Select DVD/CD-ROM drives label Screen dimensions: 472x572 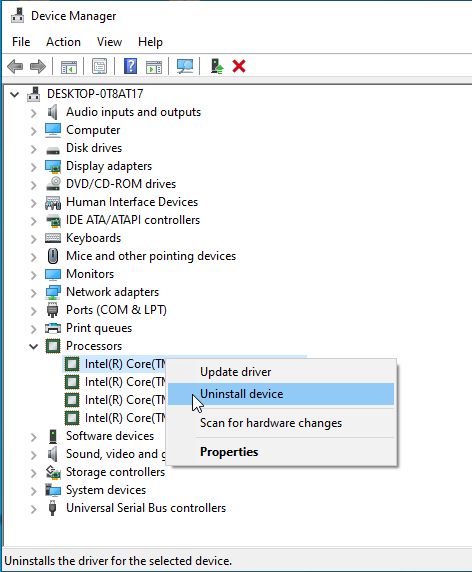coord(121,184)
